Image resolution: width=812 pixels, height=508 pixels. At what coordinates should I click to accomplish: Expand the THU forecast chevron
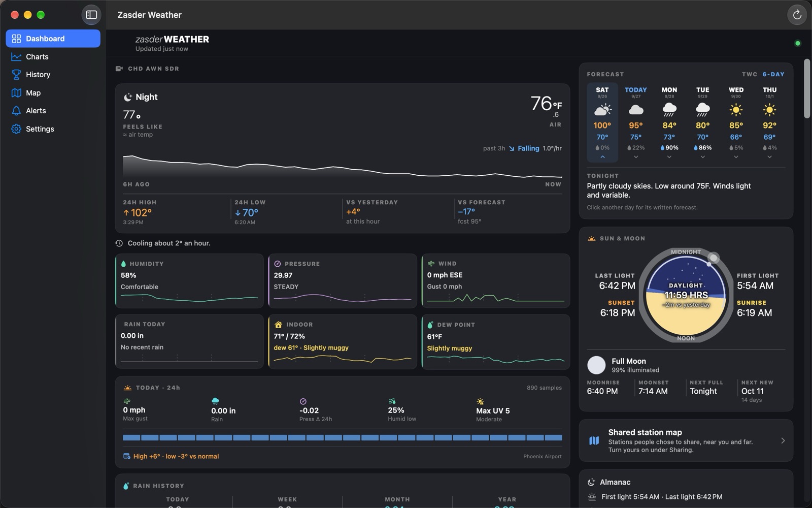point(769,157)
